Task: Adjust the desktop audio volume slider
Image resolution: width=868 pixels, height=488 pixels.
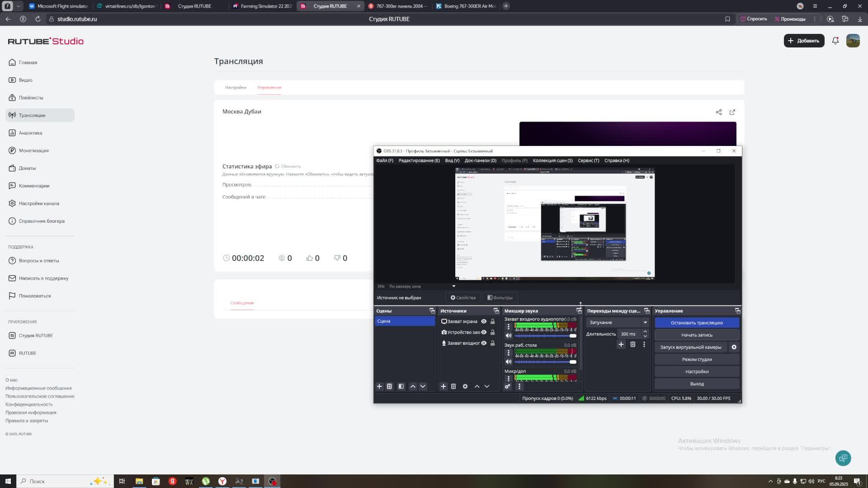Action: [x=546, y=362]
